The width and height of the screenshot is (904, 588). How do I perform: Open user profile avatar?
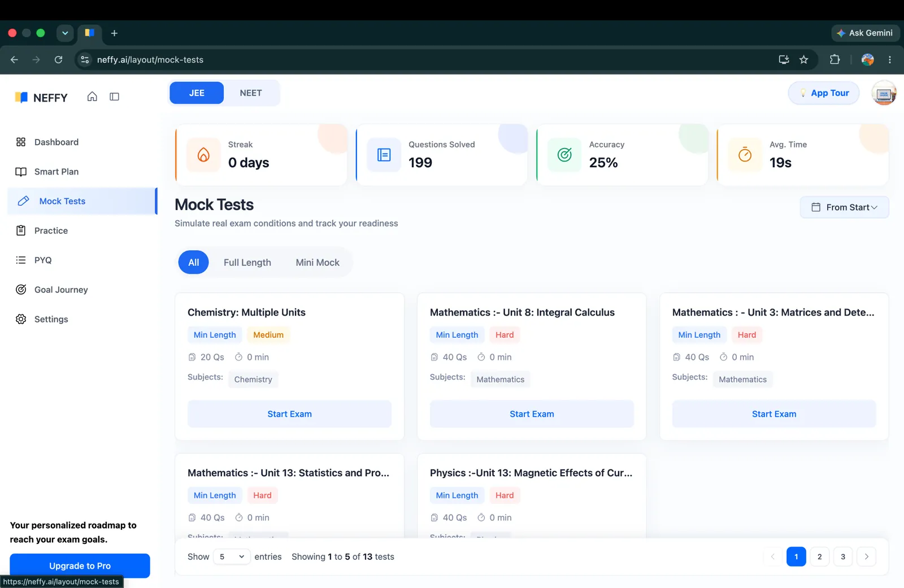(884, 93)
